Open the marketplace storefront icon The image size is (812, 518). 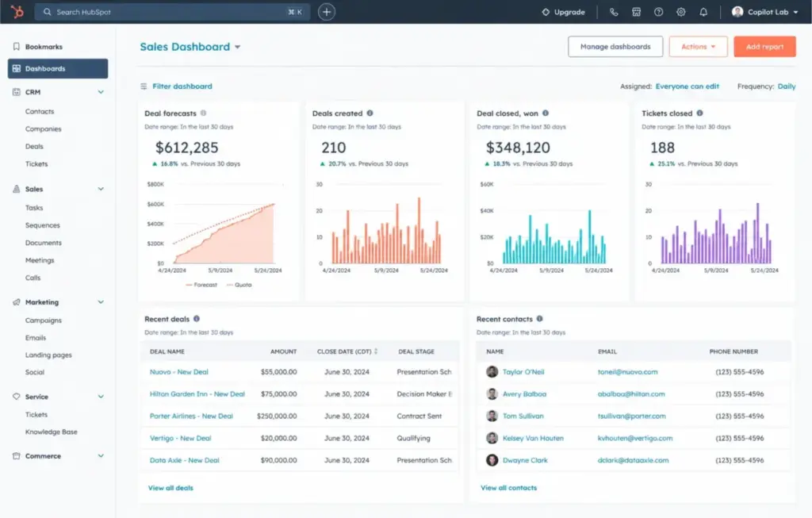[637, 12]
